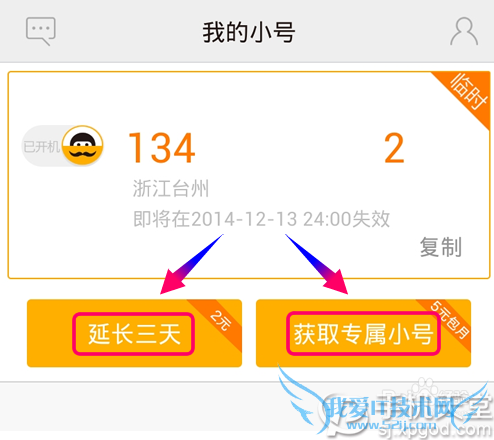Select the orange number starting 134

click(x=162, y=147)
